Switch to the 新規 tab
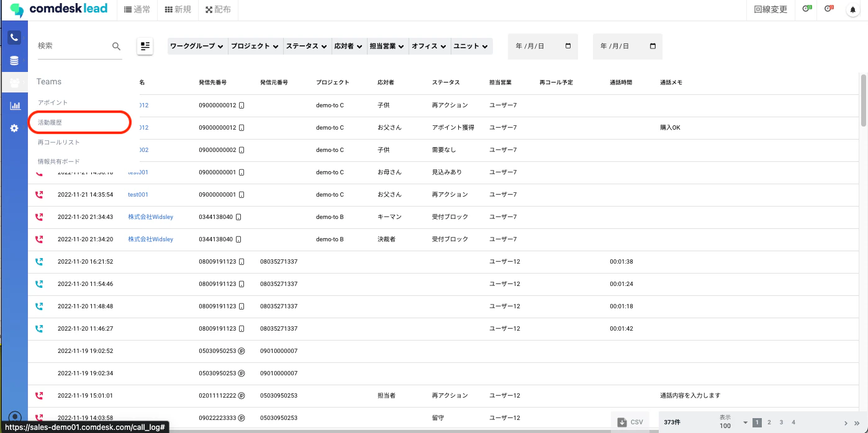Viewport: 868px width, 433px height. (178, 9)
